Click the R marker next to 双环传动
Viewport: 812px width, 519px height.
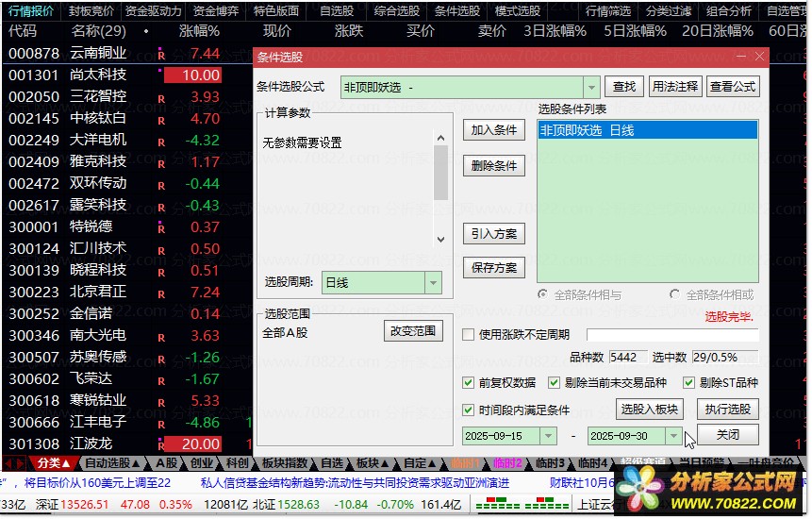pos(161,186)
